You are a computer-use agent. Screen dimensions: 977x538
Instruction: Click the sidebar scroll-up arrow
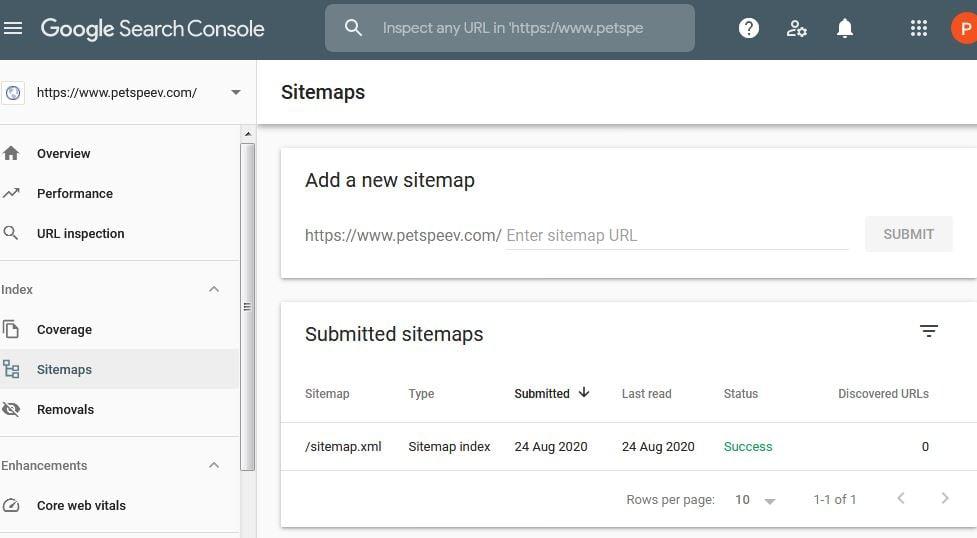[x=247, y=134]
